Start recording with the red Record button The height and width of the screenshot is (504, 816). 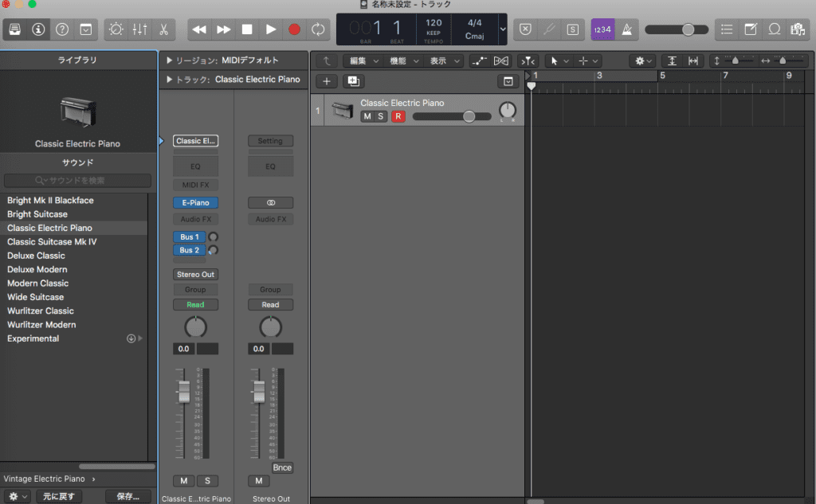295,29
